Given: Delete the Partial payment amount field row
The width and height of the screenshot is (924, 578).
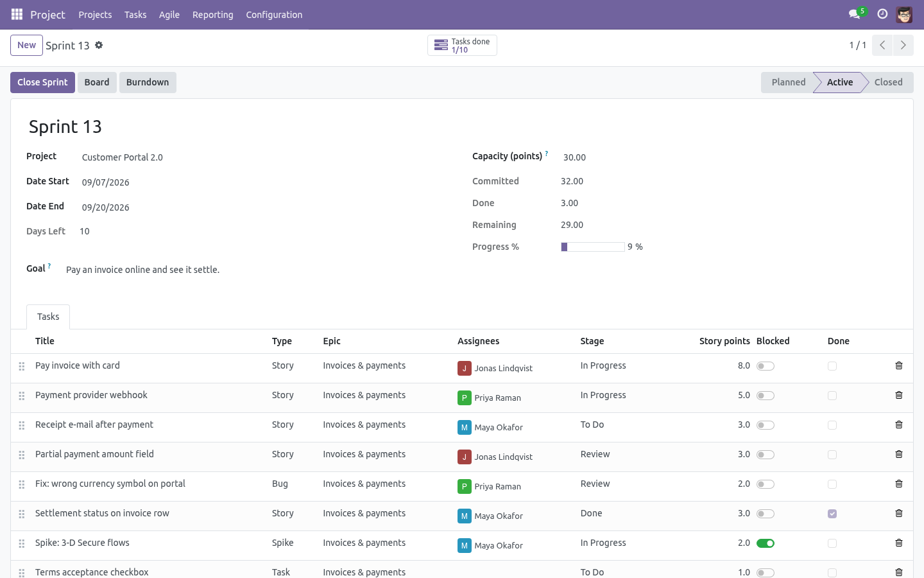Looking at the screenshot, I should point(899,454).
